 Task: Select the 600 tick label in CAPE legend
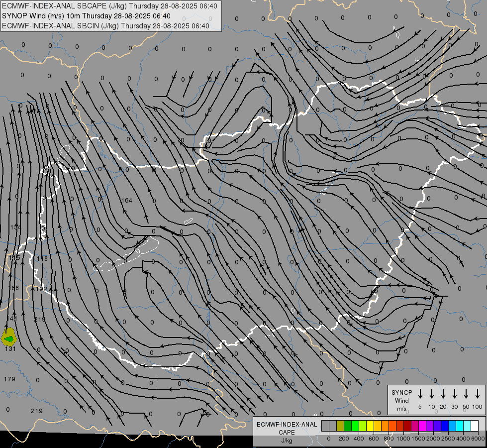point(374,439)
